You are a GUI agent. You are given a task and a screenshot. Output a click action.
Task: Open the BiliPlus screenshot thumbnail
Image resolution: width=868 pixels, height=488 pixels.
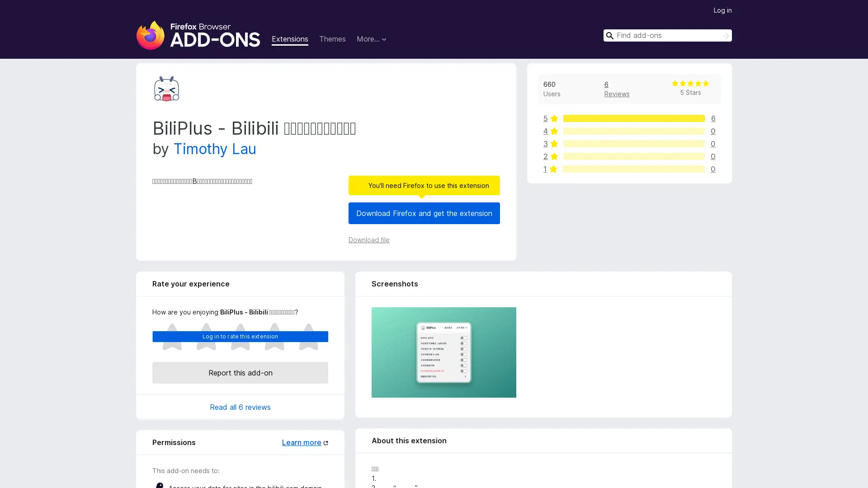click(443, 352)
